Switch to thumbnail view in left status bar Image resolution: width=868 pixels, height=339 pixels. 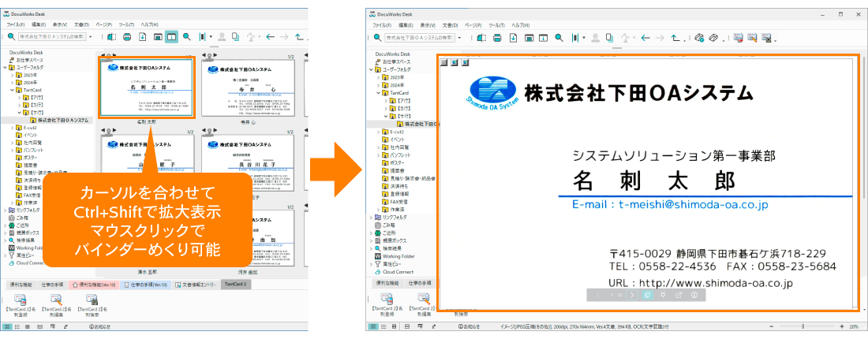(7, 326)
